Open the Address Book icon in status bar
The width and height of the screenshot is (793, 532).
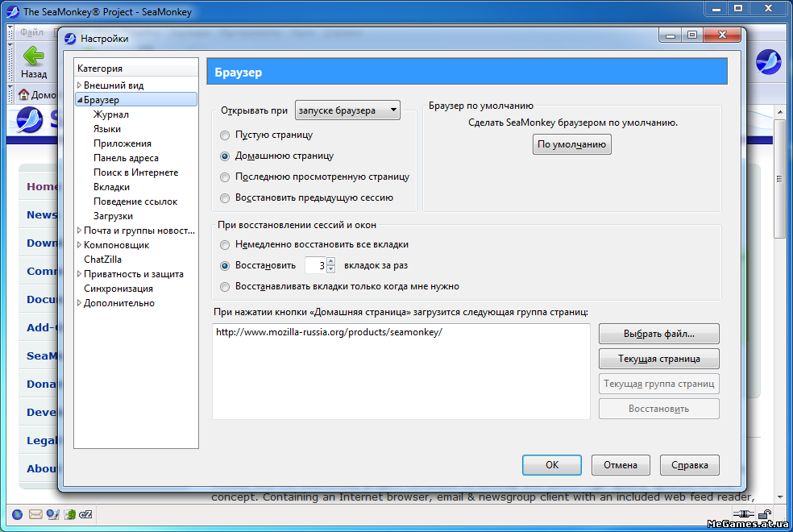click(70, 515)
